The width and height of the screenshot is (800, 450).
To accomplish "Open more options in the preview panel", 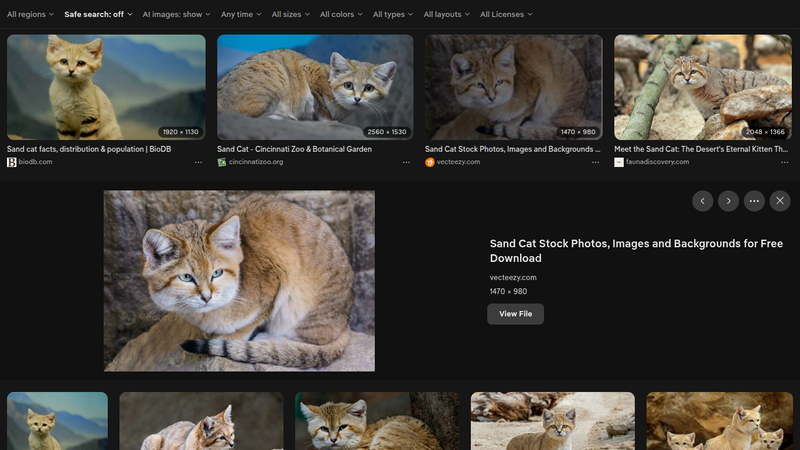I will [x=755, y=201].
